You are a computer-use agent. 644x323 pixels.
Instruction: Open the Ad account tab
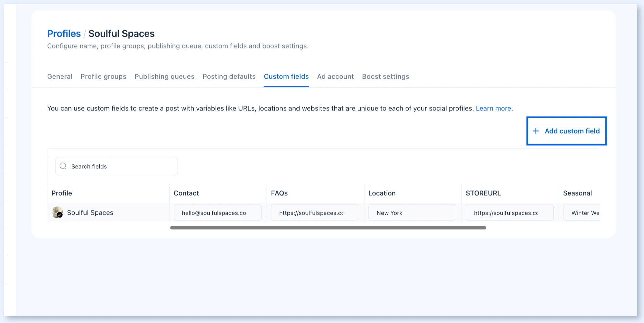(335, 76)
